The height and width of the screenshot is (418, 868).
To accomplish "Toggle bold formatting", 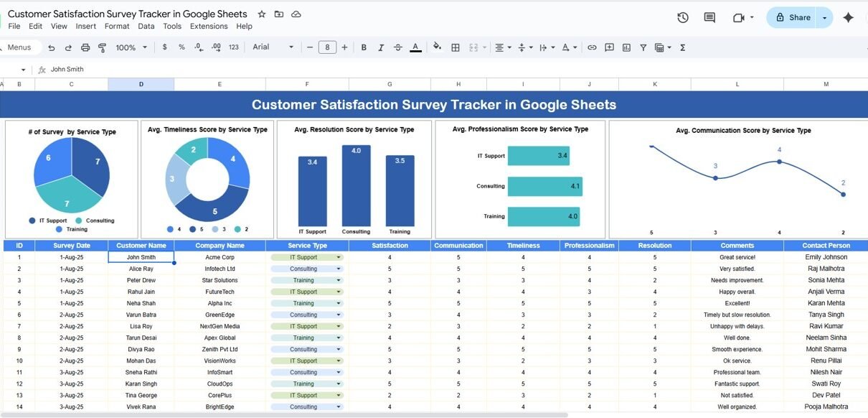I will click(364, 47).
